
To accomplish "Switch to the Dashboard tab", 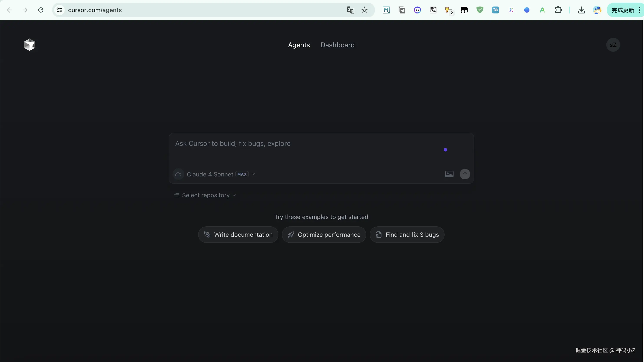I will [x=337, y=45].
